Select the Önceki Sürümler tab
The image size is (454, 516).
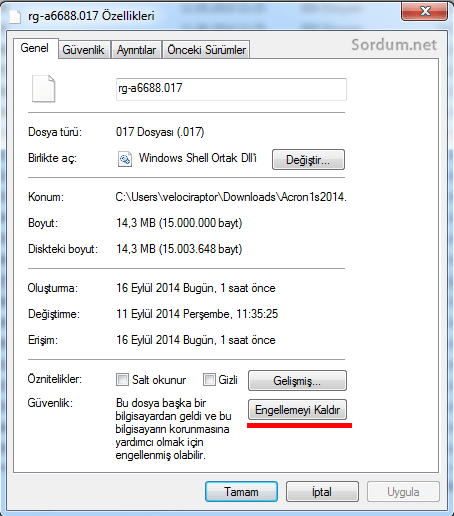click(206, 50)
